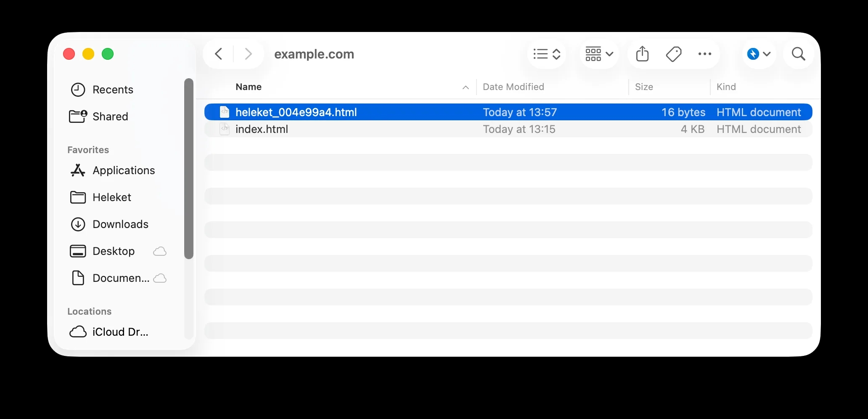Open the Heleket folder from sidebar

[111, 197]
